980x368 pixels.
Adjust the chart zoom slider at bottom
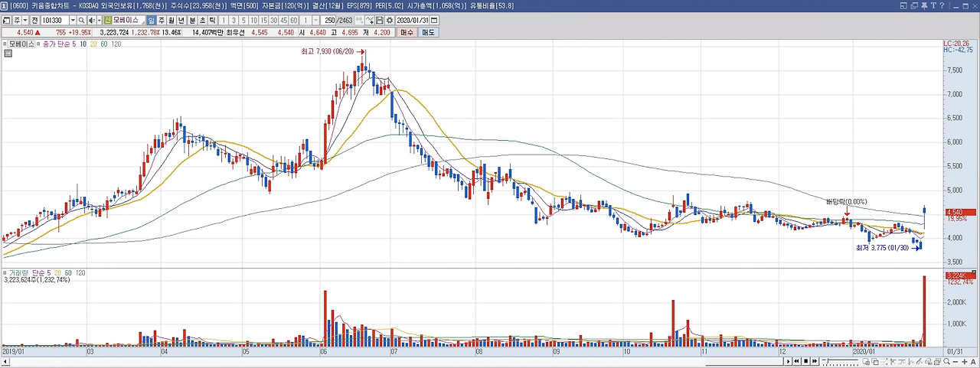840,361
